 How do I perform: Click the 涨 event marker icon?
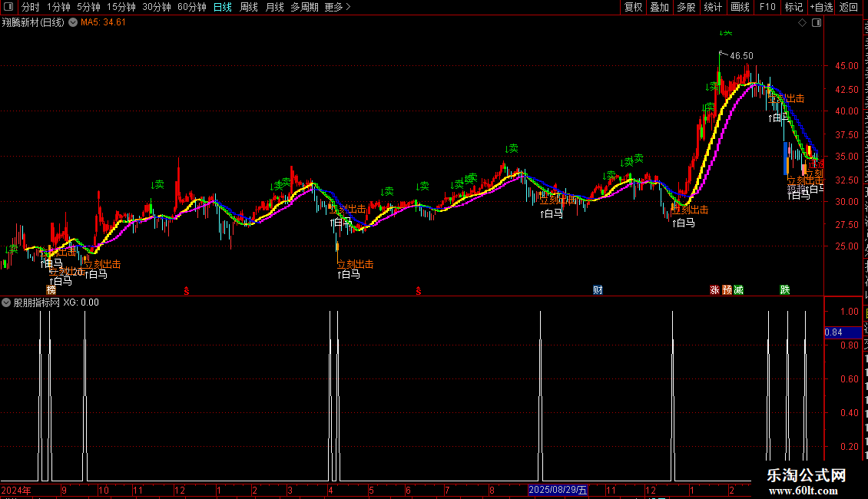[714, 290]
